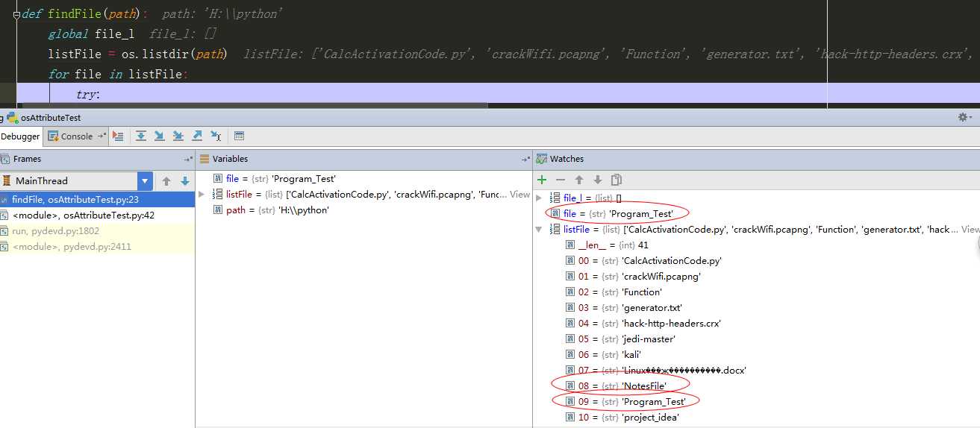Click the Python icon beside osAttributeTest
Image resolution: width=980 pixels, height=428 pixels.
(13, 117)
